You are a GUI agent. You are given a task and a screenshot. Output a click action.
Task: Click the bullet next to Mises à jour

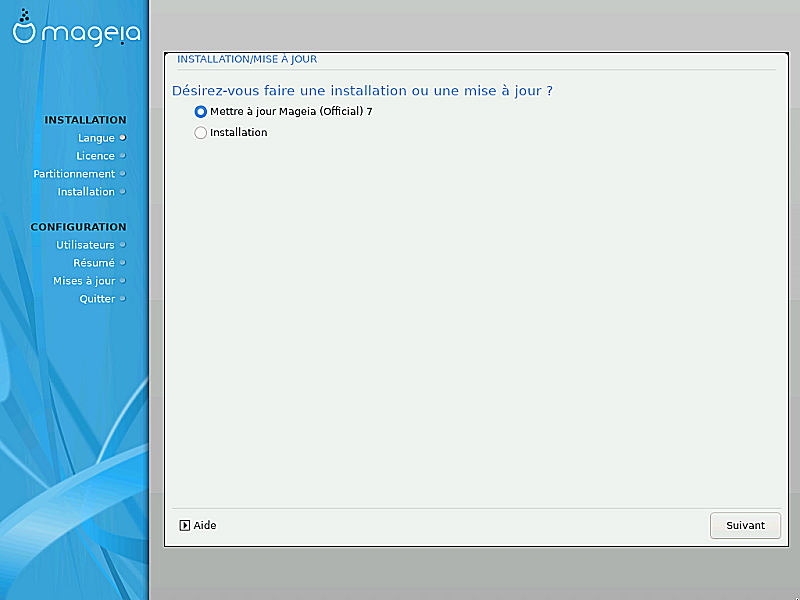pos(122,280)
